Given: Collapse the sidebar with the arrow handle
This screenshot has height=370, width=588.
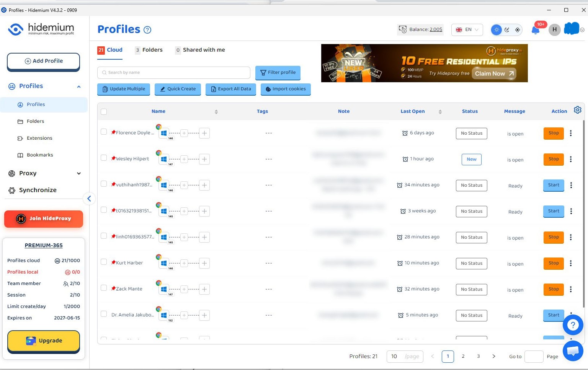Looking at the screenshot, I should pos(89,199).
